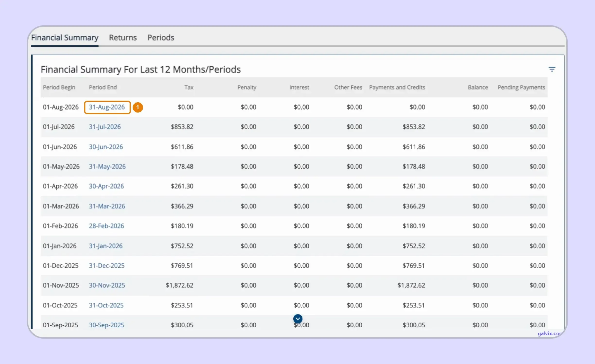Open the 31-May-2026 period link
This screenshot has height=364, width=595.
[x=107, y=166]
